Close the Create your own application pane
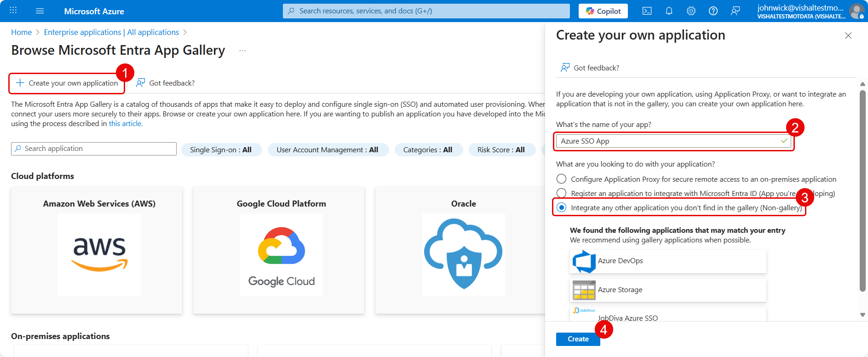This screenshot has height=357, width=868. [848, 35]
